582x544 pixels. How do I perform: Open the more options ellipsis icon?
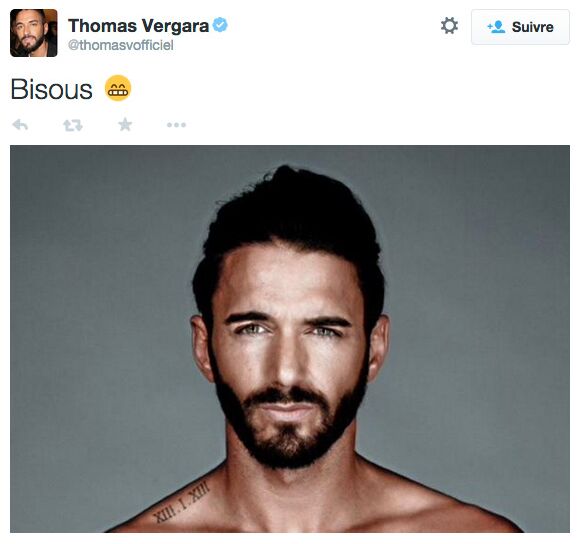pos(176,125)
